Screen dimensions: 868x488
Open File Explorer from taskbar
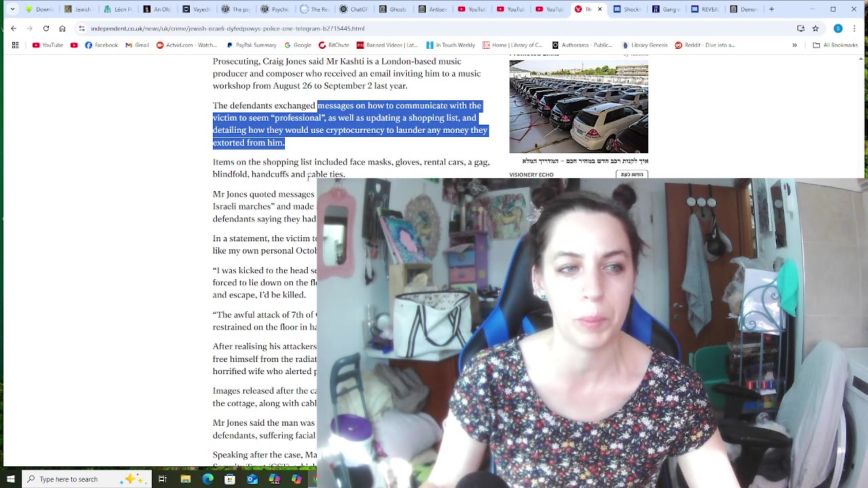click(185, 479)
